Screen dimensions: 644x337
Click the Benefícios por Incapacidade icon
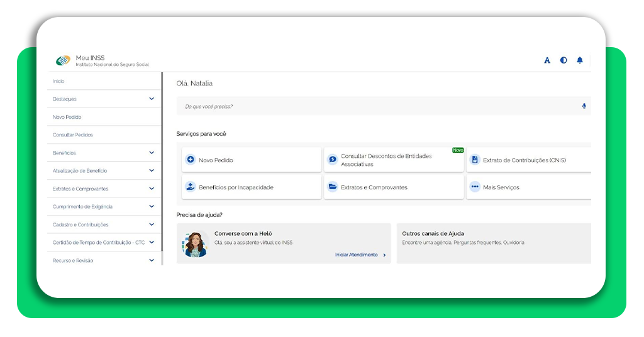pos(191,187)
